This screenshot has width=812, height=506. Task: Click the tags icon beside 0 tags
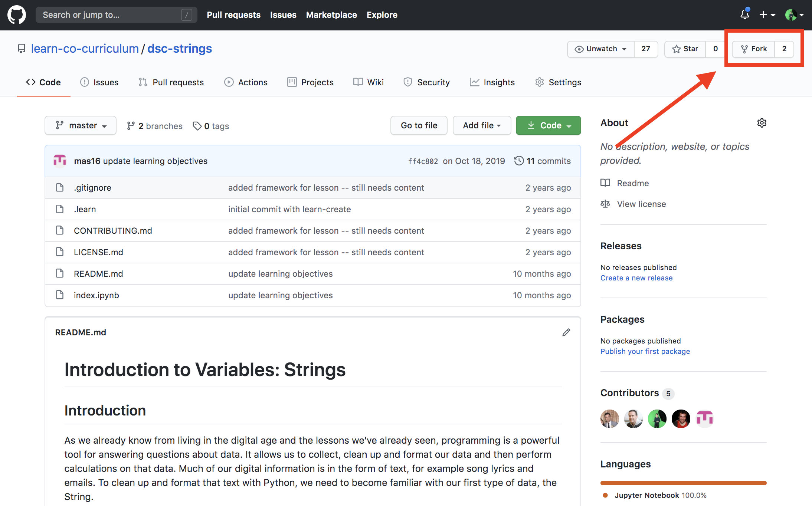197,126
